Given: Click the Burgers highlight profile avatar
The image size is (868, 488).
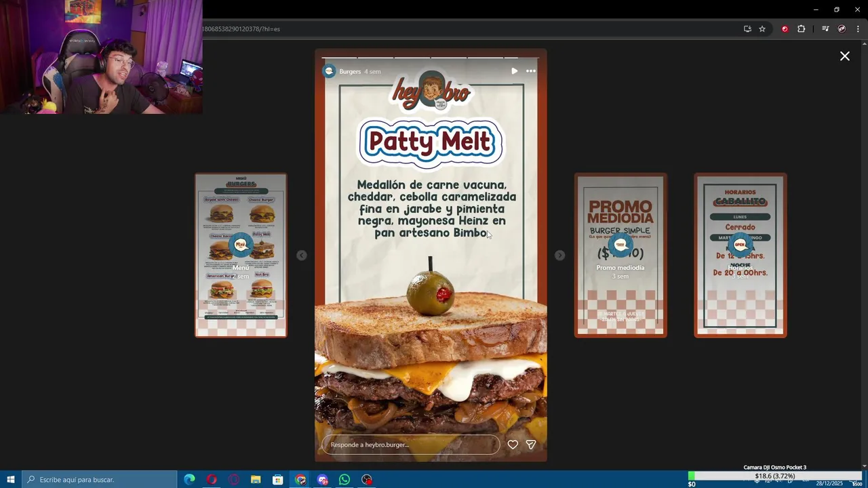Looking at the screenshot, I should 329,71.
